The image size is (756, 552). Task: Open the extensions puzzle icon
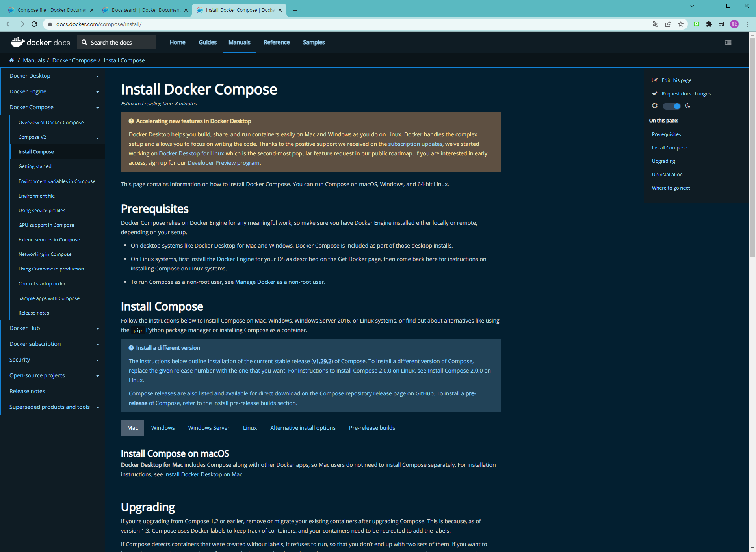pos(709,24)
